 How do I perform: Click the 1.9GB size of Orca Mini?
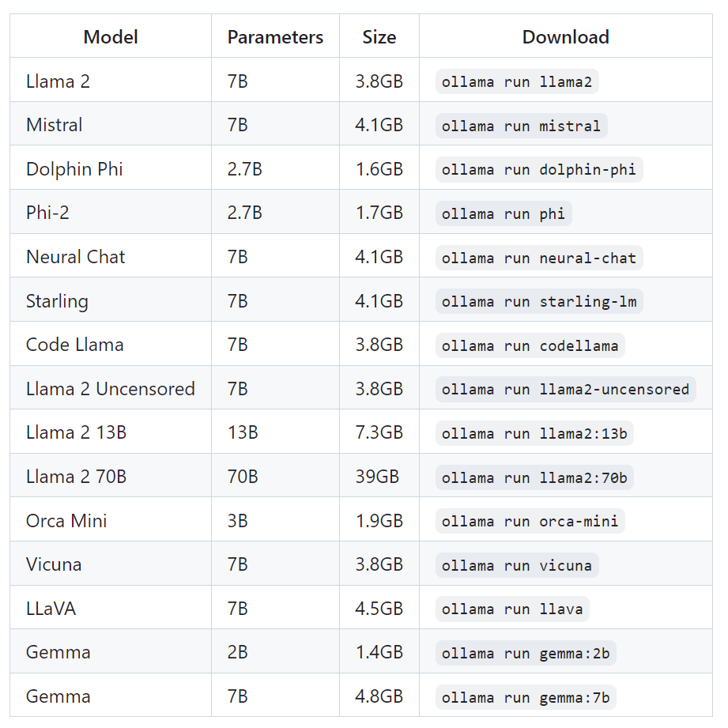pos(379,520)
